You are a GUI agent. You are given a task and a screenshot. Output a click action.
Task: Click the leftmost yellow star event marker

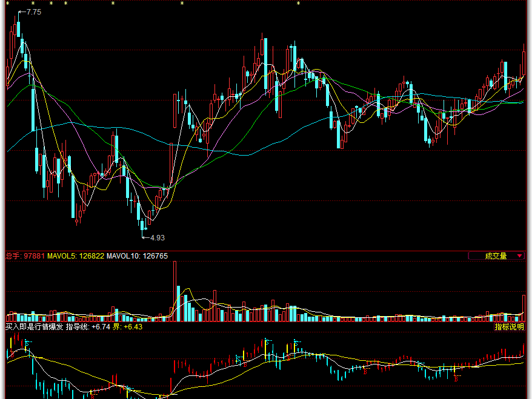coord(7,4)
